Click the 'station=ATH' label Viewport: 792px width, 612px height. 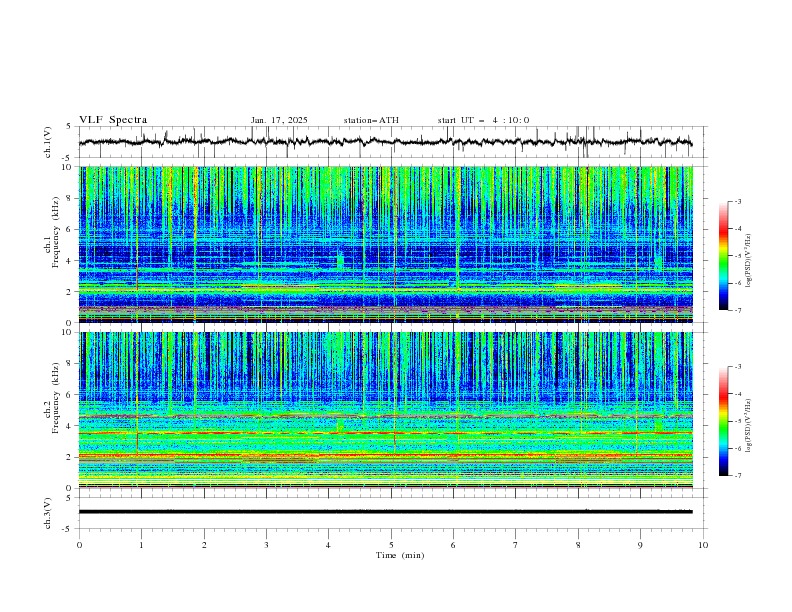[371, 120]
